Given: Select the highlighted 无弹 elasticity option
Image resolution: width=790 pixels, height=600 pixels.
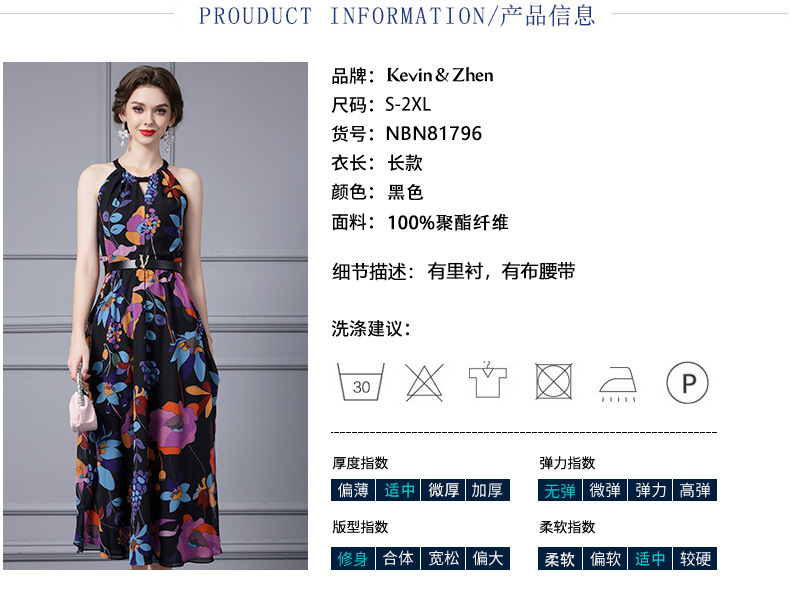Looking at the screenshot, I should click(560, 490).
